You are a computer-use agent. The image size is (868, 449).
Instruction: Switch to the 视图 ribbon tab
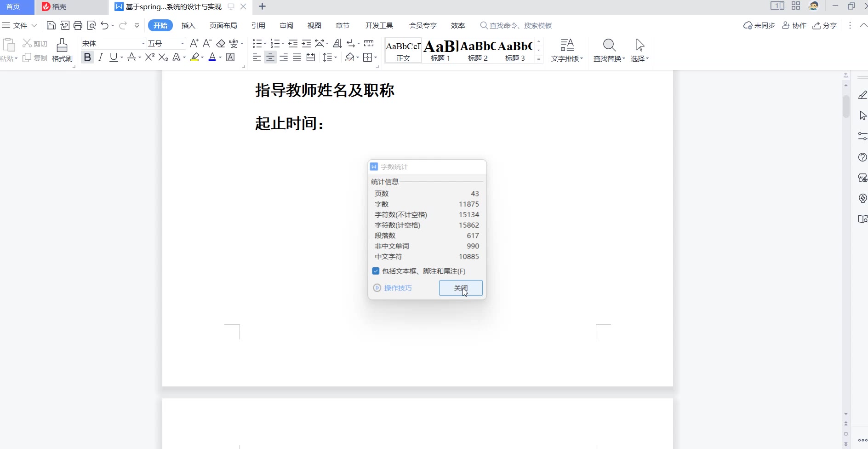(x=314, y=25)
